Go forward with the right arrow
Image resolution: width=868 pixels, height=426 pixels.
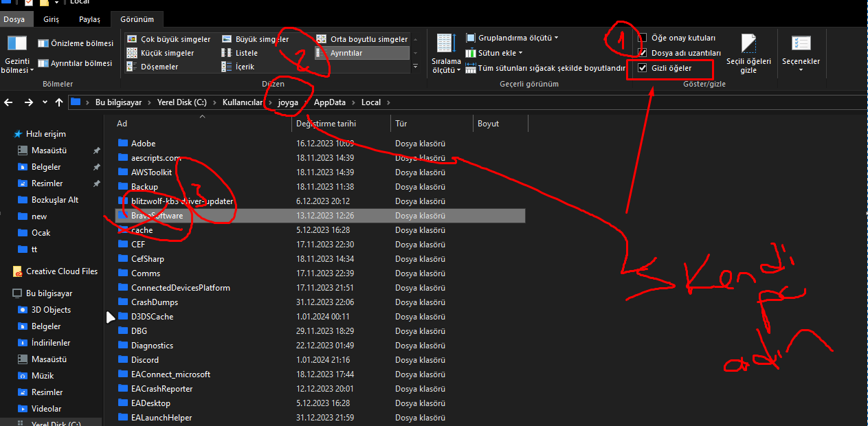click(x=29, y=102)
